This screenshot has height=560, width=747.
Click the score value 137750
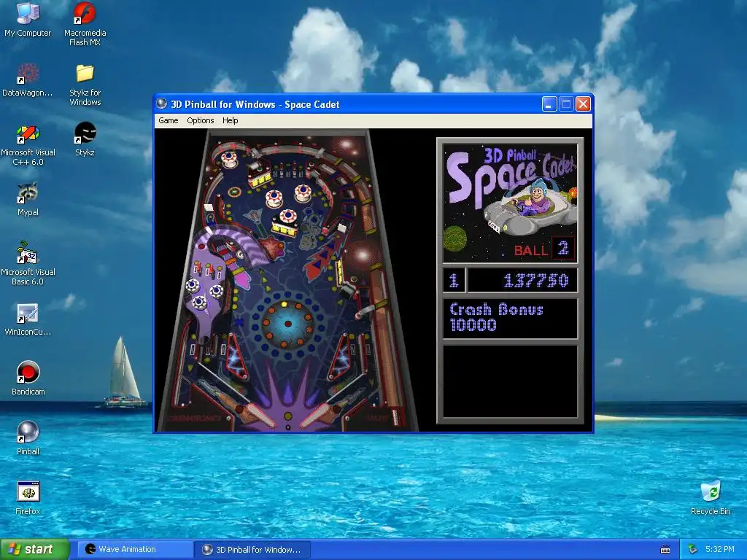[536, 281]
